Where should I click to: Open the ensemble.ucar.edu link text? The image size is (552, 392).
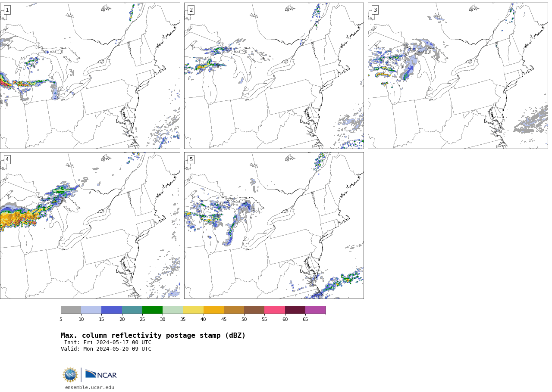click(90, 388)
